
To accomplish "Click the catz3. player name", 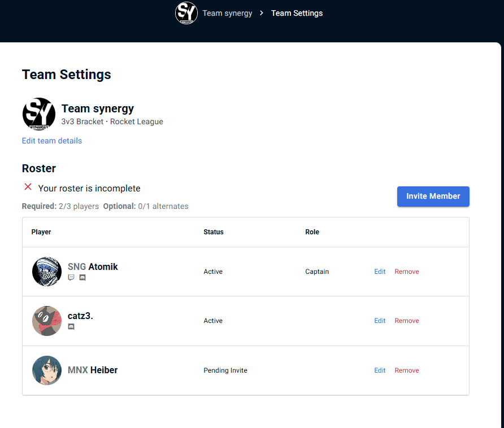I will pyautogui.click(x=80, y=316).
